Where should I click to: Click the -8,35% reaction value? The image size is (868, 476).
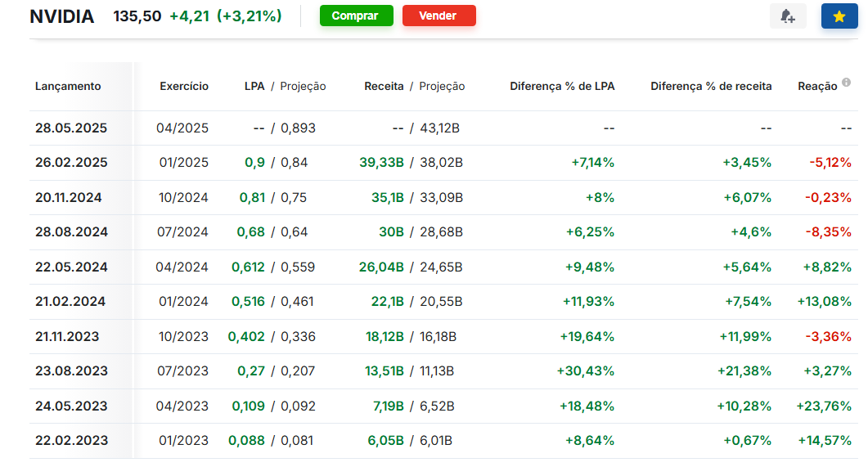click(x=828, y=232)
